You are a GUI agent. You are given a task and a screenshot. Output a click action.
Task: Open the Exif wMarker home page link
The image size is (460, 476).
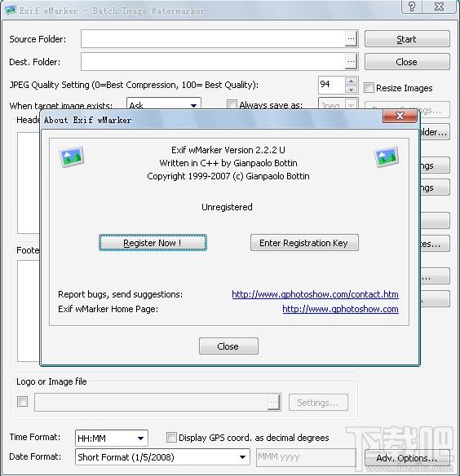click(340, 309)
